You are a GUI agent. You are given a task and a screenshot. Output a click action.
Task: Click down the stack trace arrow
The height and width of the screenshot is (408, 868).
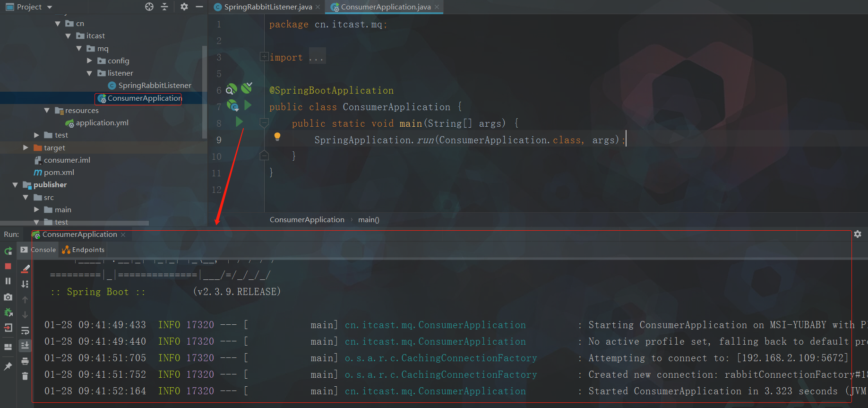point(25,315)
